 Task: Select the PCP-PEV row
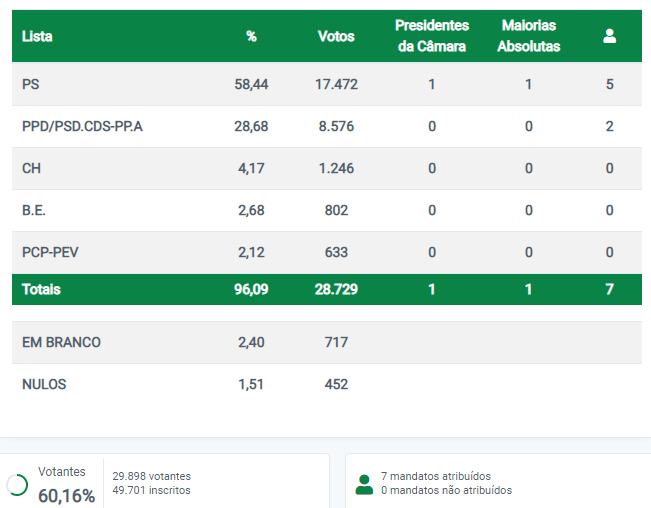pyautogui.click(x=327, y=252)
